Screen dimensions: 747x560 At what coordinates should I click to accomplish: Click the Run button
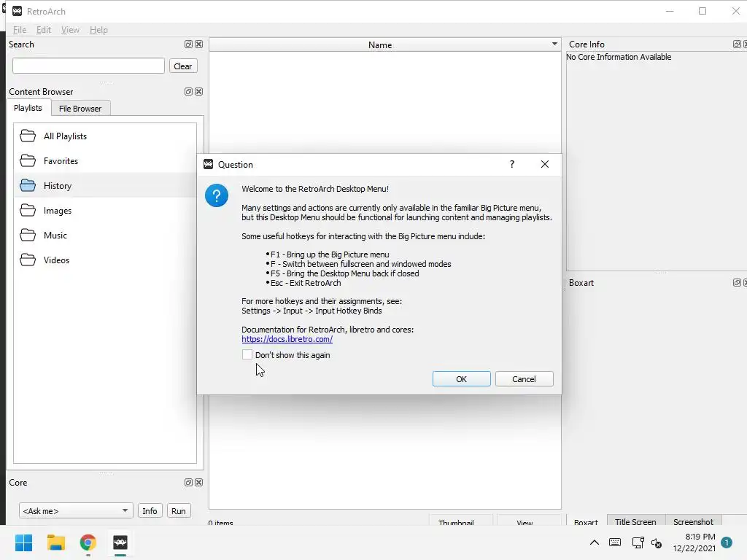[179, 511]
